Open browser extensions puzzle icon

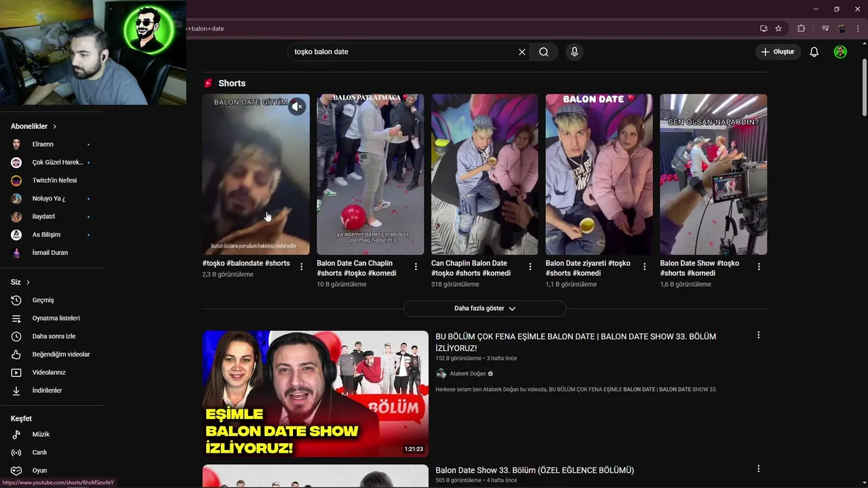pyautogui.click(x=801, y=28)
